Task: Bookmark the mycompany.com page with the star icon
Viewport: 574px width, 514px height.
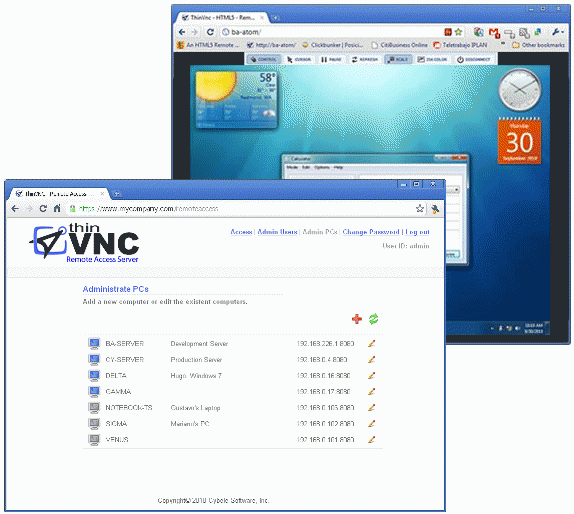Action: 420,209
